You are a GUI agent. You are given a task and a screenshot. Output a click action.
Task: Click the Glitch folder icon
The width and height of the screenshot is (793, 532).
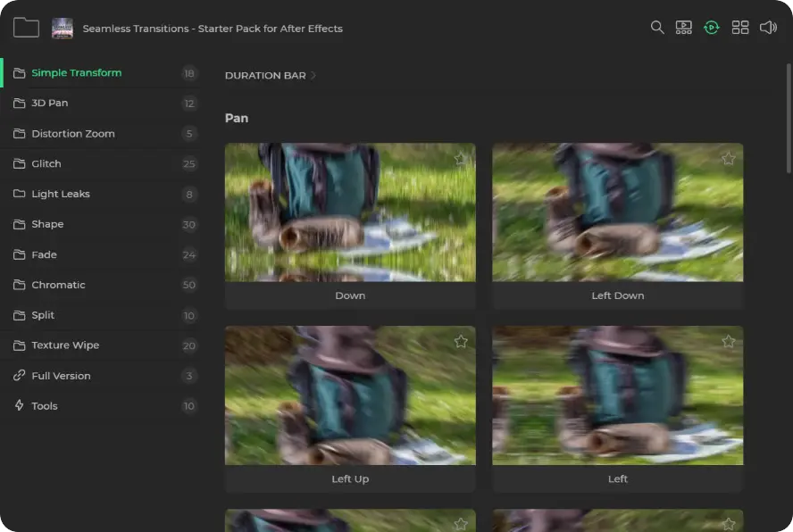[20, 164]
